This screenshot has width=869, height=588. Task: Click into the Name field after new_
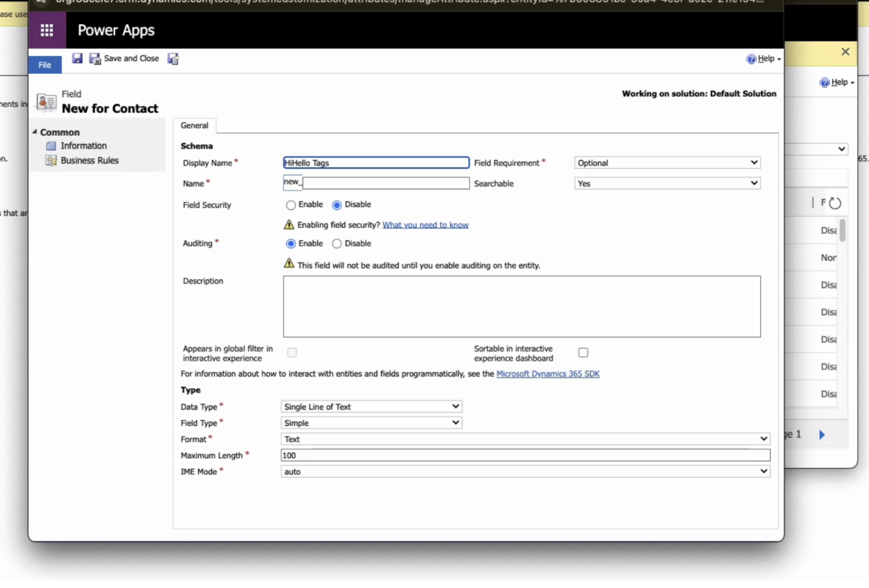(386, 183)
